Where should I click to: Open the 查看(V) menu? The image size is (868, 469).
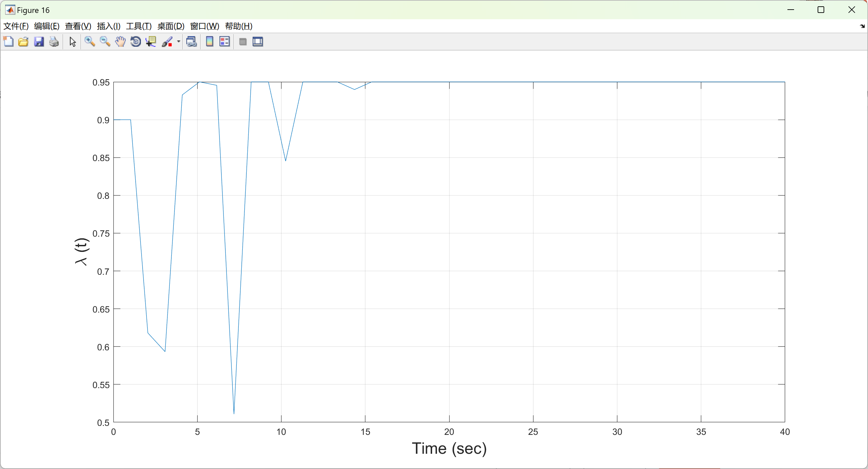point(78,26)
